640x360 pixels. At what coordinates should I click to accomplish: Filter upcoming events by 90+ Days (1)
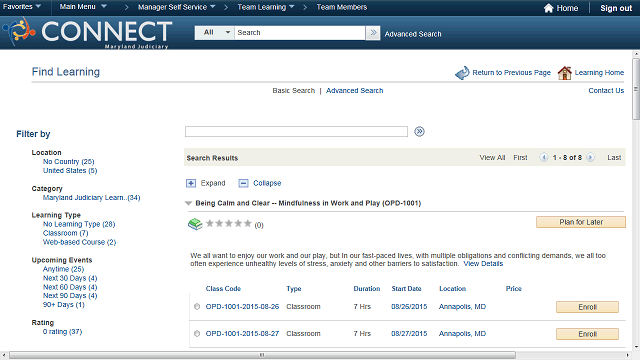(64, 304)
